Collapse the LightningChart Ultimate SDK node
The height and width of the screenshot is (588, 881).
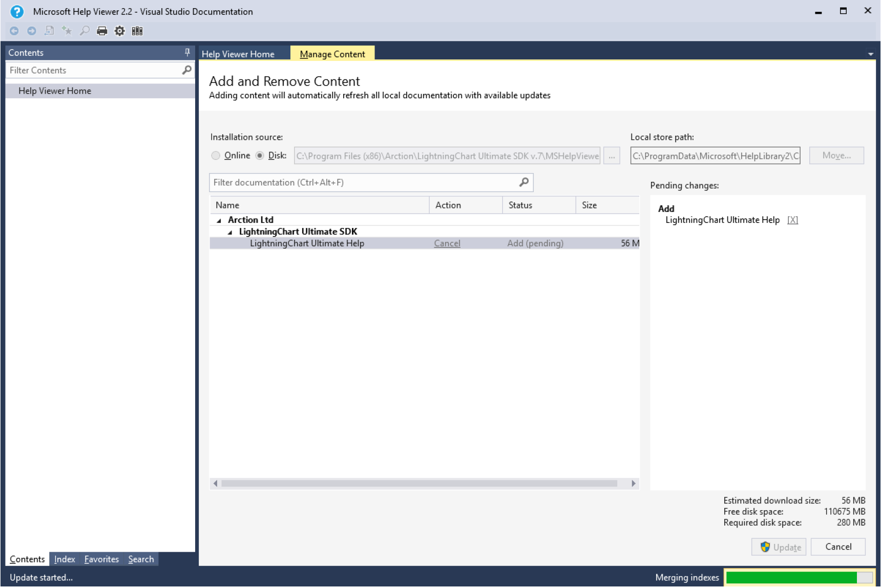[x=230, y=233]
